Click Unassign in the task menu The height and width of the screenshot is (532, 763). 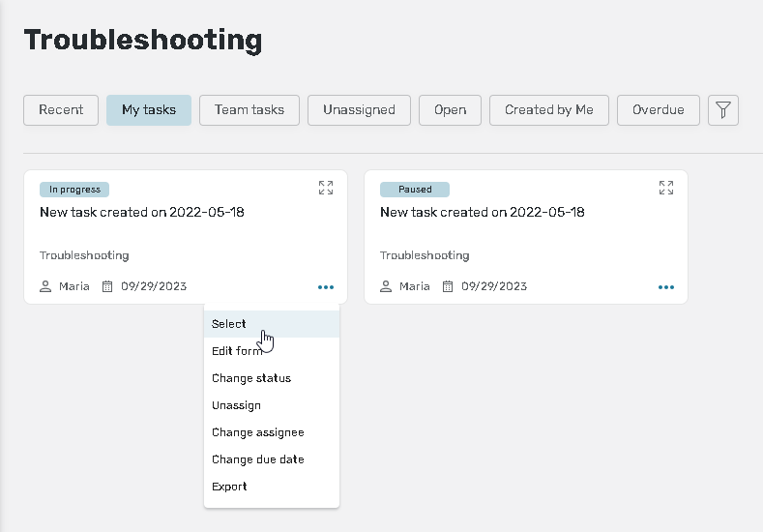pyautogui.click(x=236, y=405)
